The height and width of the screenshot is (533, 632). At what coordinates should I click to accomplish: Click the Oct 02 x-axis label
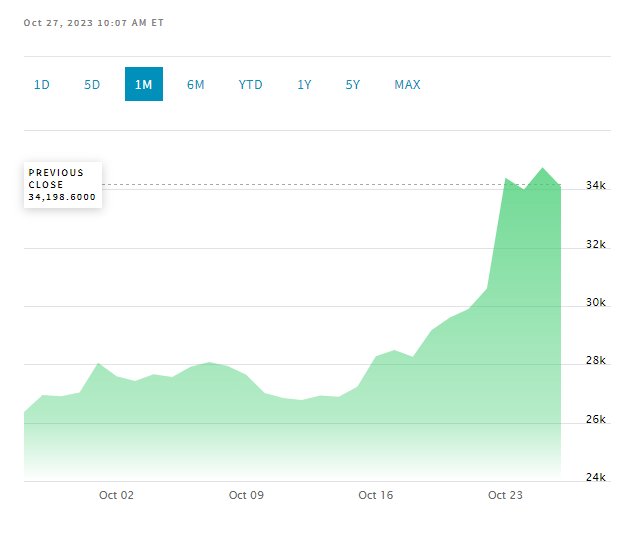[x=117, y=495]
